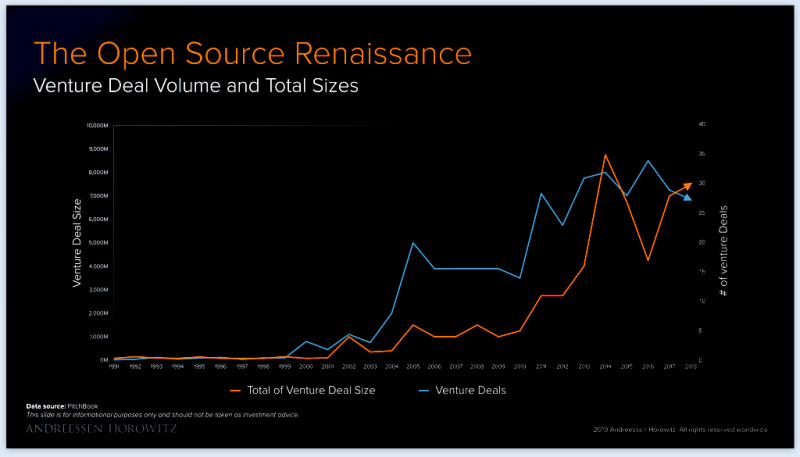This screenshot has width=800, height=457.
Task: Click the orange line's peak at 2014
Action: 605,155
